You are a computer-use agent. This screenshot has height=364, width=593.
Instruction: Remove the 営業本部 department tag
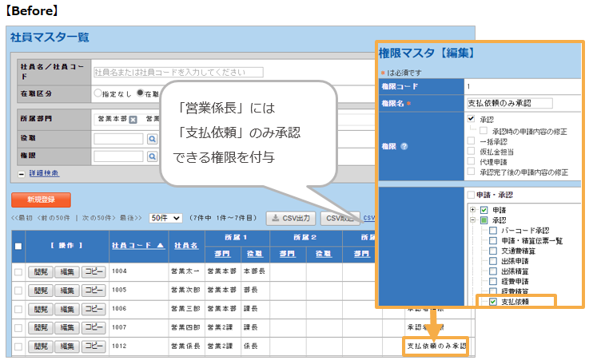point(133,120)
